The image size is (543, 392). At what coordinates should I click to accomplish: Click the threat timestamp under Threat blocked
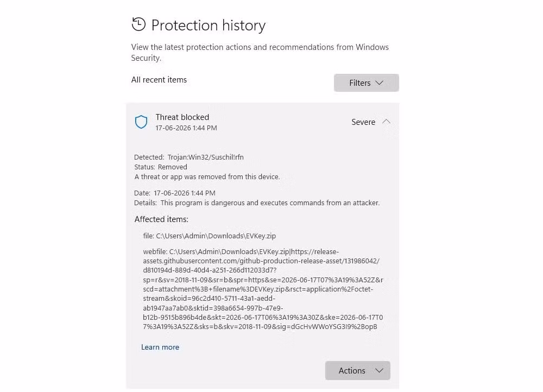coord(186,128)
